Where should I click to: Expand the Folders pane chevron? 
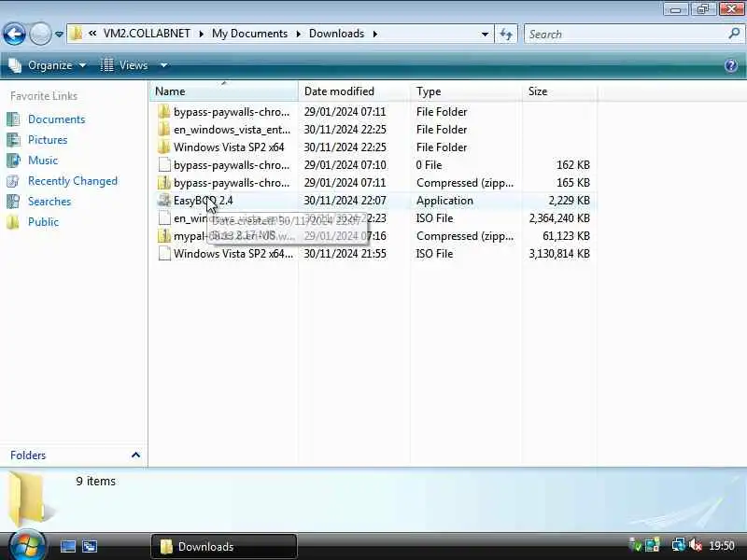tap(135, 455)
